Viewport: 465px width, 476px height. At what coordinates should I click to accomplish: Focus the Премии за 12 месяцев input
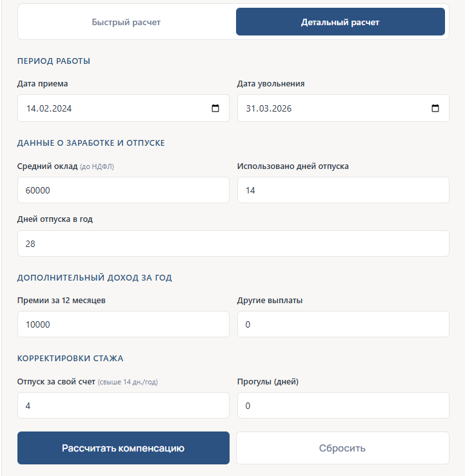pyautogui.click(x=123, y=324)
